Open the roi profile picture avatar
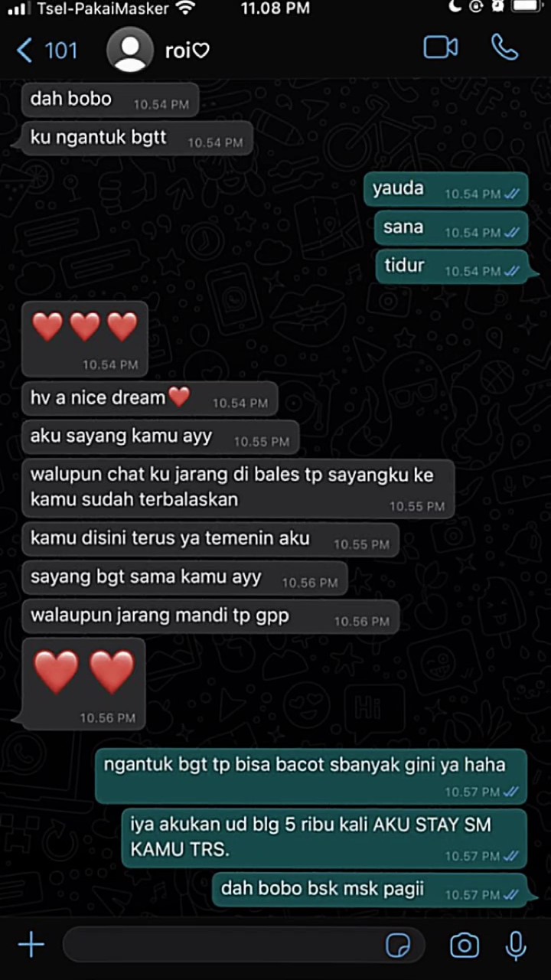Viewport: 551px width, 980px height. (129, 51)
